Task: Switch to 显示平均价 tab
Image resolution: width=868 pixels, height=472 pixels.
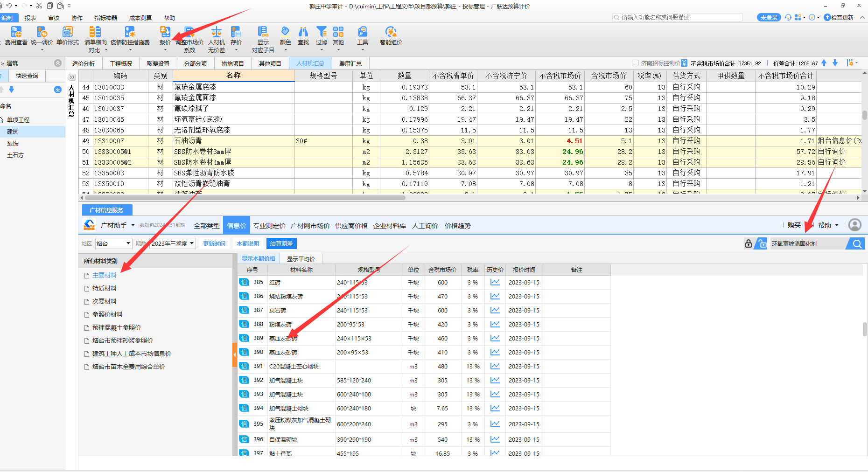Action: click(301, 259)
